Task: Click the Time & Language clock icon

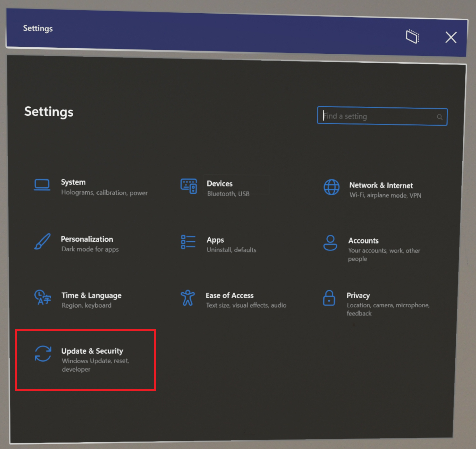Action: pyautogui.click(x=42, y=297)
